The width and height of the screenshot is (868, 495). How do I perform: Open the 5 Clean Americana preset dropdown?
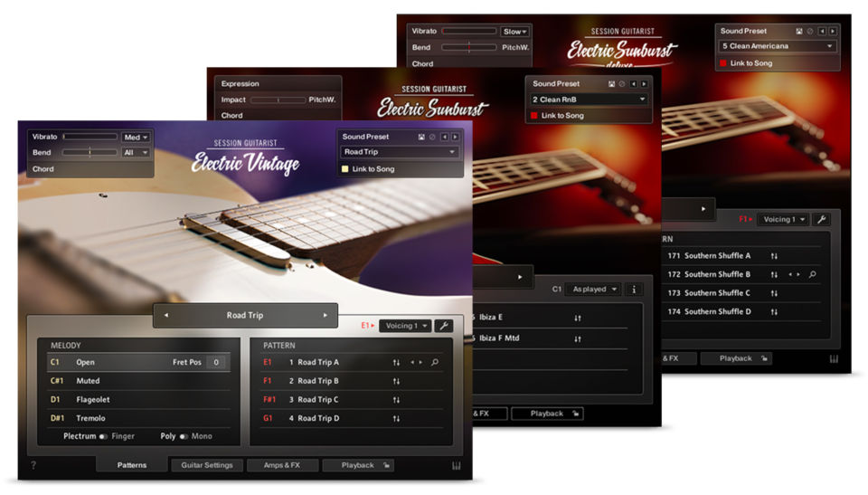pyautogui.click(x=777, y=46)
